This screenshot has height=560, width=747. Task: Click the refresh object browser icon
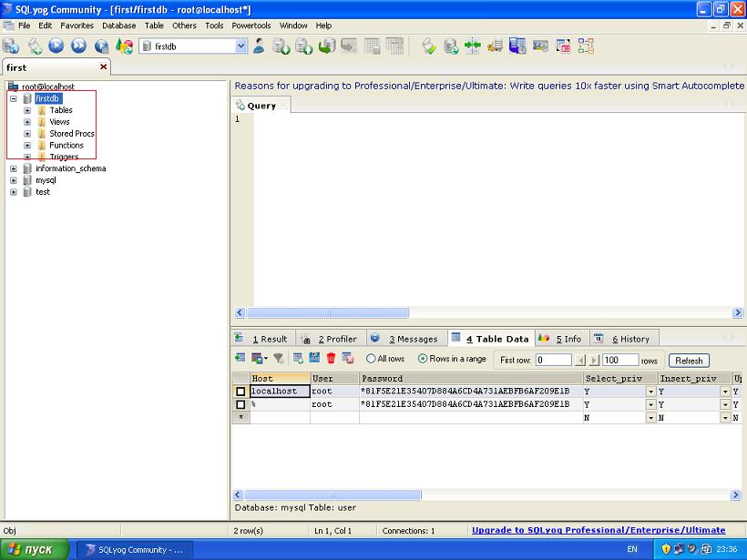pos(124,46)
